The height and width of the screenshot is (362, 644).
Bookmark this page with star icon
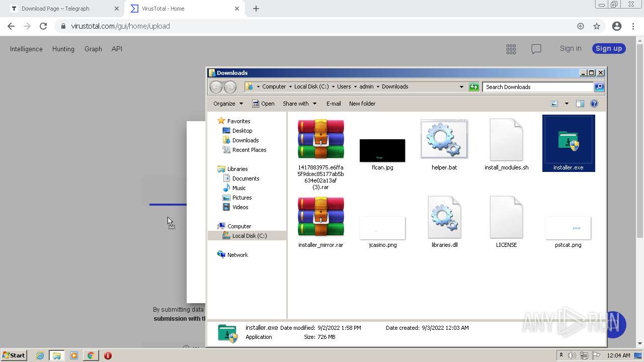pos(597,26)
